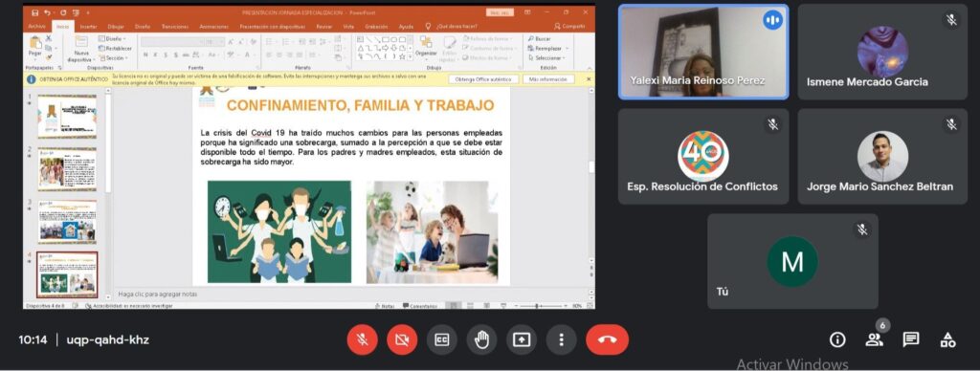
Task: Select Yalexi Maria Reinoso Perez video tile
Action: (x=703, y=52)
